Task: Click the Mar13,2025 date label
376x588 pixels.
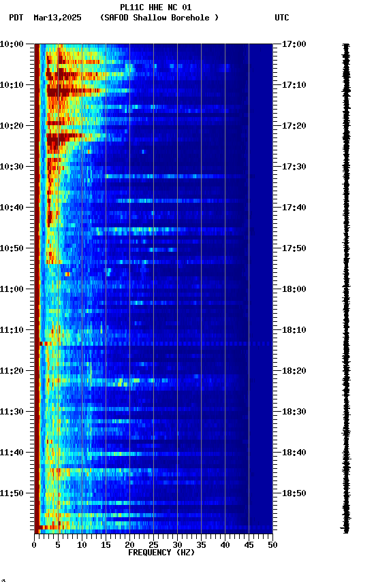Action: [x=57, y=18]
